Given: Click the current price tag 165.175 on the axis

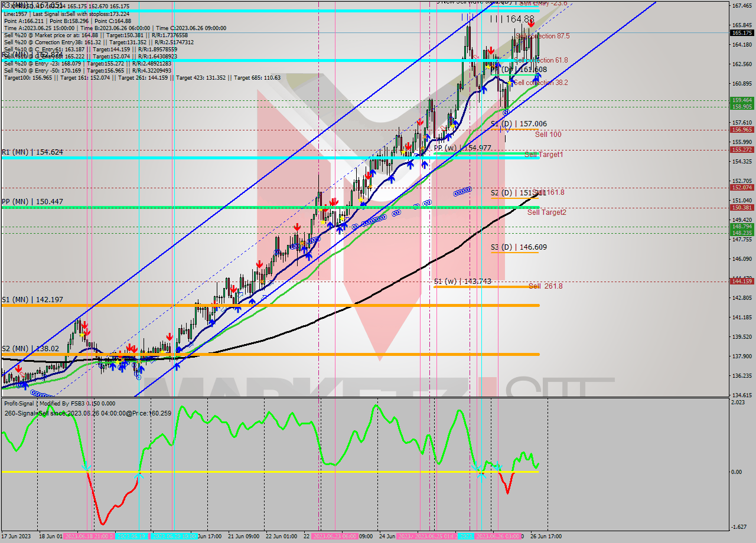Looking at the screenshot, I should tap(741, 33).
